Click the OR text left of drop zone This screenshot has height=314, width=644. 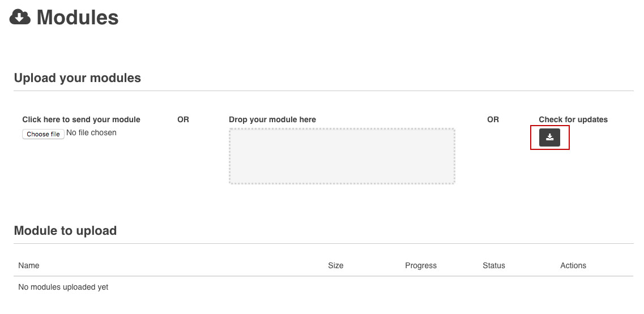pyautogui.click(x=183, y=119)
